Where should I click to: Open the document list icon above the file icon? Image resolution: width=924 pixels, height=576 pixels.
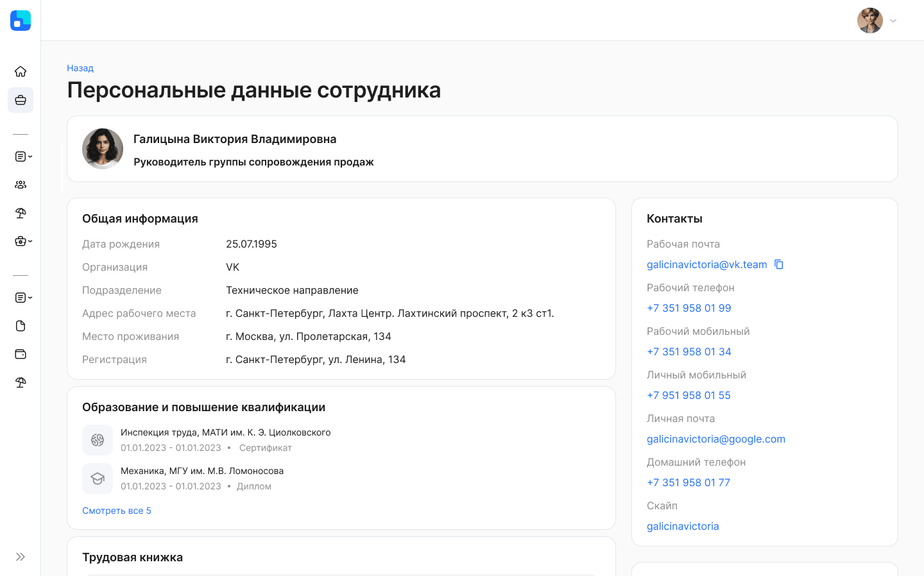tap(21, 298)
